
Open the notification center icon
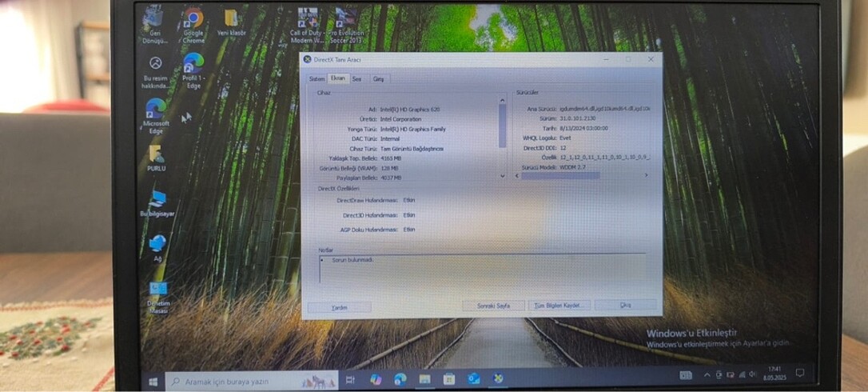799,373
